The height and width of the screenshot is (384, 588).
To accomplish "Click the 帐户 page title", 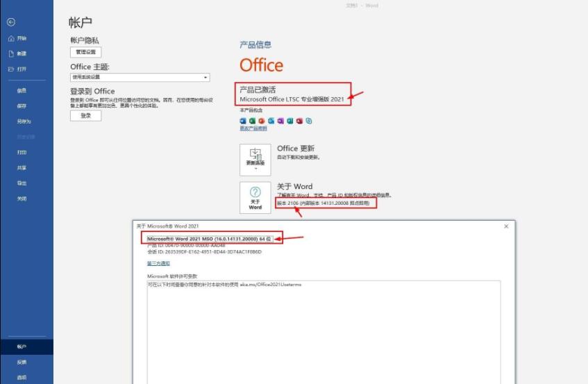I will [x=81, y=22].
